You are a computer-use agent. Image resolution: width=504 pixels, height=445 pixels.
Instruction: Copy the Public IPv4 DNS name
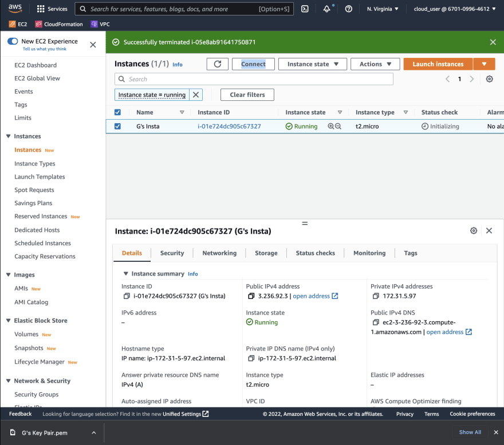click(376, 322)
